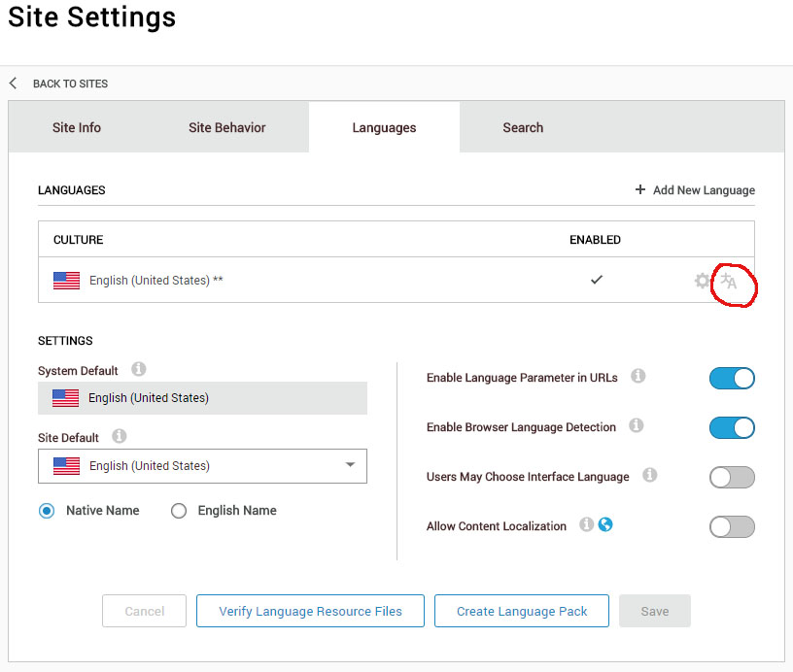This screenshot has height=672, width=793.
Task: Open the Search tab
Action: [523, 127]
